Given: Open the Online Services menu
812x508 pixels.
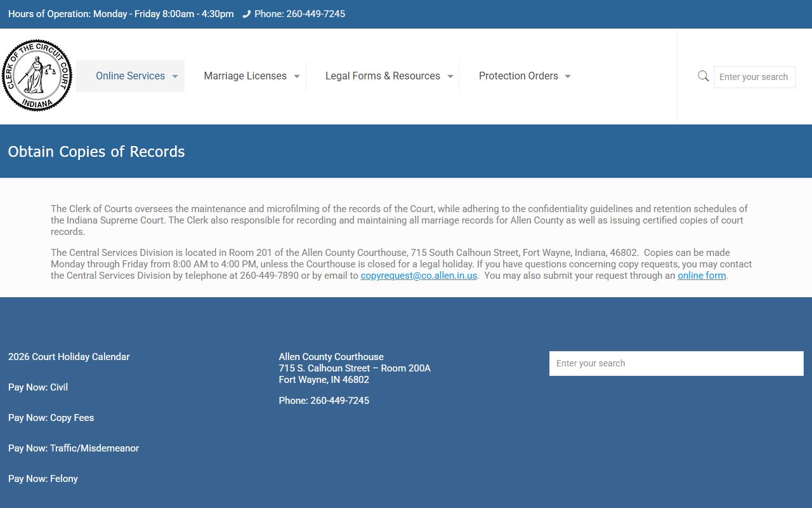Looking at the screenshot, I should point(130,76).
